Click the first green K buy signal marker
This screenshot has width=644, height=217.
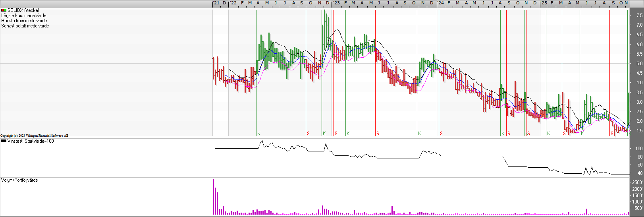pyautogui.click(x=258, y=134)
